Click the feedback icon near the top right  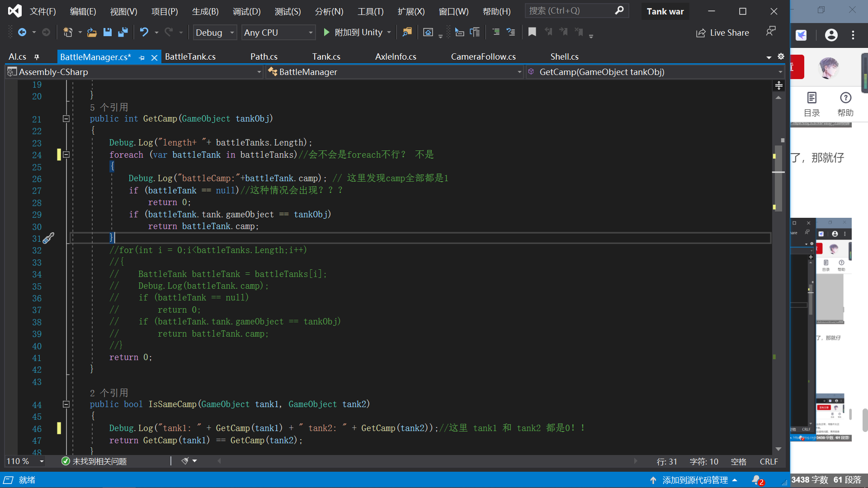tap(771, 31)
